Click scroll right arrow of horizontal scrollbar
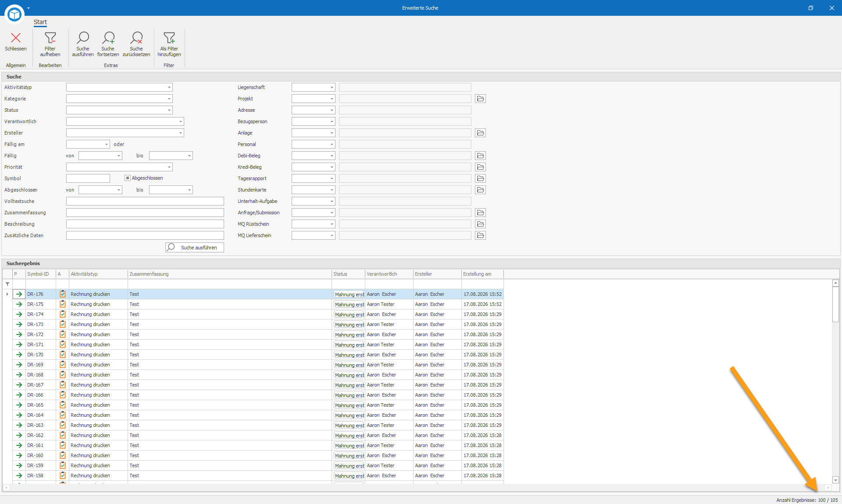This screenshot has width=842, height=504. tap(828, 487)
